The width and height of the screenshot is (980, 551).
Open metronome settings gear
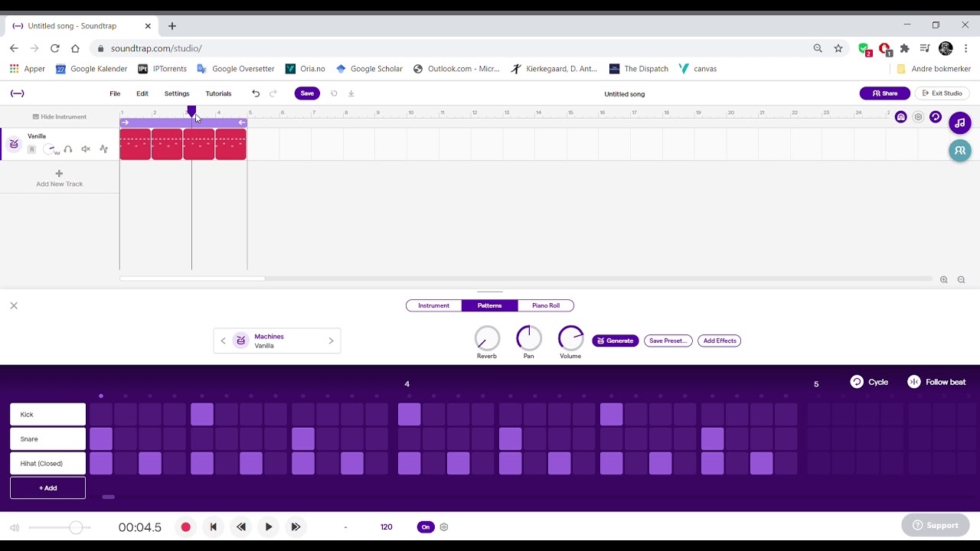444,527
